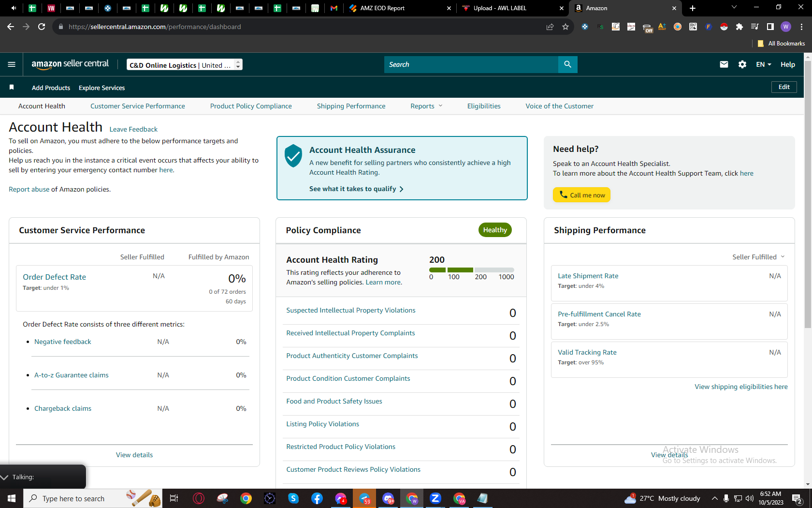This screenshot has height=508, width=812.
Task: Open the browser tab search chevron
Action: (x=734, y=7)
